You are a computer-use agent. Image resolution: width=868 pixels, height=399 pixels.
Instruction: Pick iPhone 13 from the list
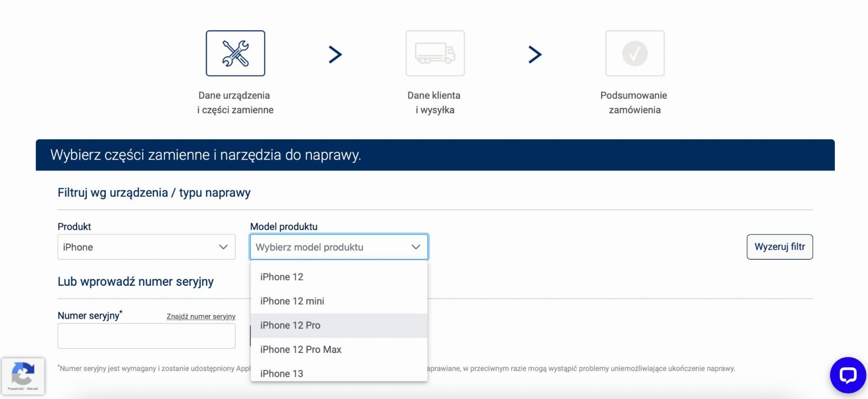pyautogui.click(x=339, y=373)
